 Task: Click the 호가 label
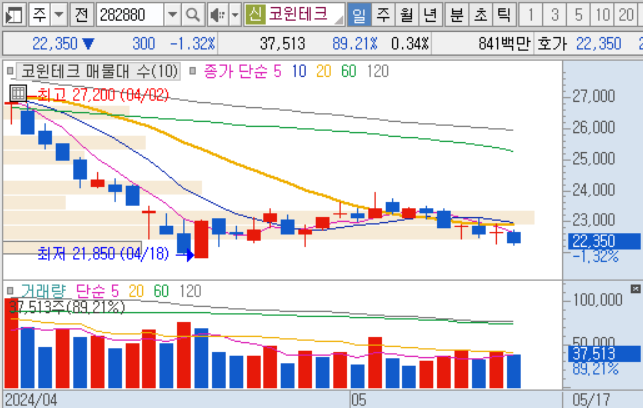click(552, 43)
